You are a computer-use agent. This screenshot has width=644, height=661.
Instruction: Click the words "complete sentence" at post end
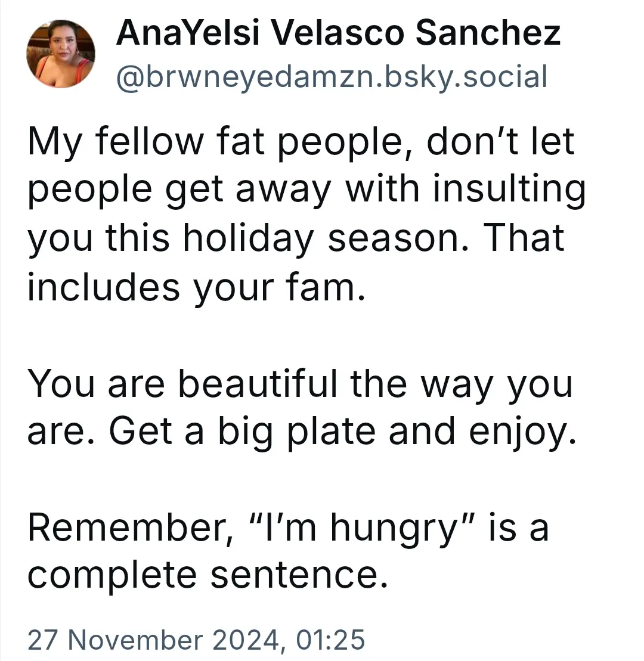(x=208, y=575)
